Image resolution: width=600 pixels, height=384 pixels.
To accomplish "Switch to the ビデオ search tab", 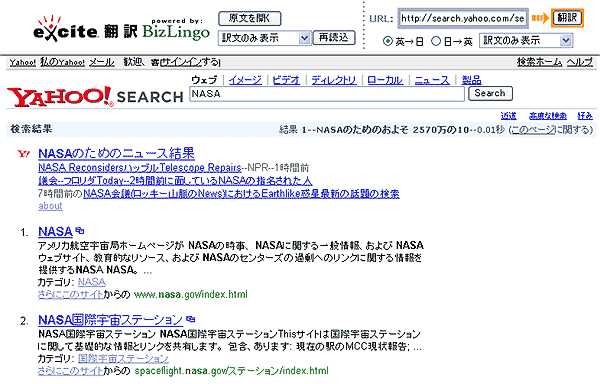I will [286, 80].
